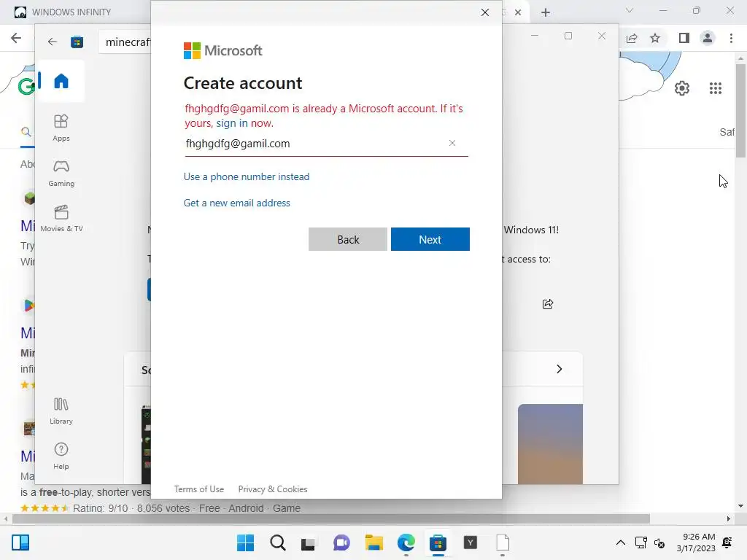Show hidden system tray icons chevron
The width and height of the screenshot is (747, 560).
(x=620, y=542)
